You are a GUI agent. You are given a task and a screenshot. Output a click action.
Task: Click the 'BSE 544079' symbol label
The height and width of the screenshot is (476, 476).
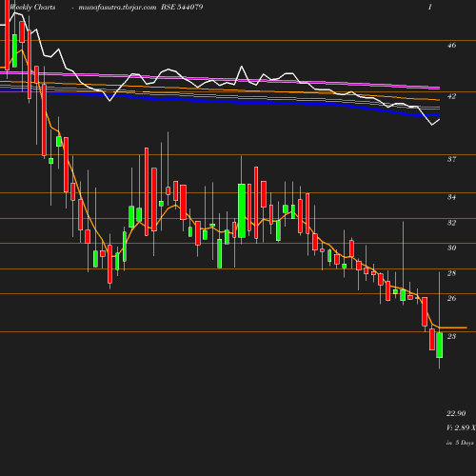(182, 7)
